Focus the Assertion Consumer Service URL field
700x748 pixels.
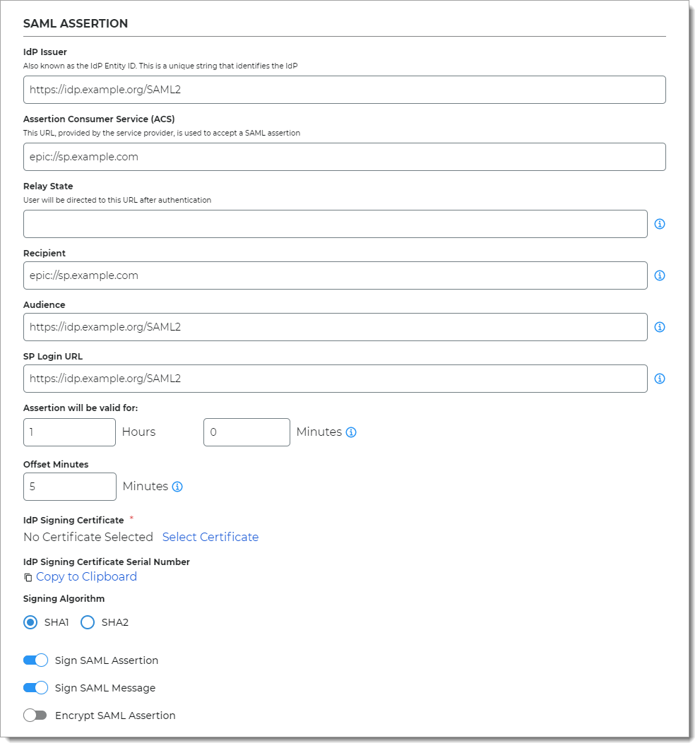click(x=344, y=156)
